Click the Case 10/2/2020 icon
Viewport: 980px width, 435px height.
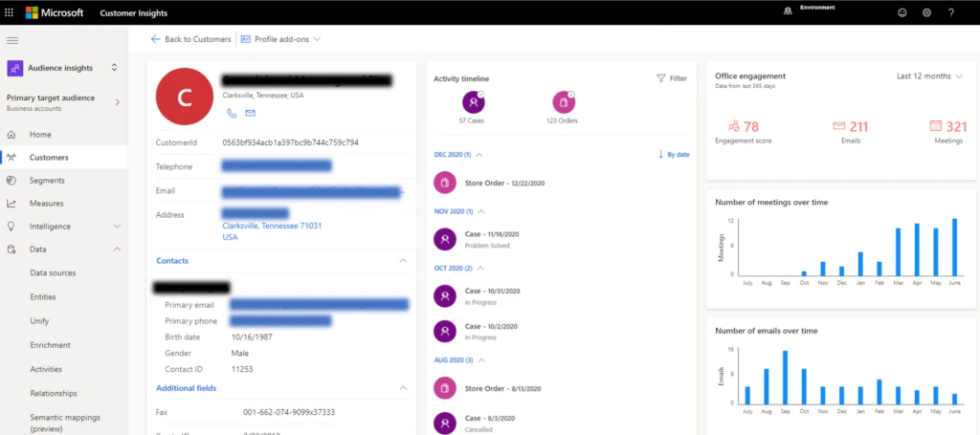click(x=444, y=332)
